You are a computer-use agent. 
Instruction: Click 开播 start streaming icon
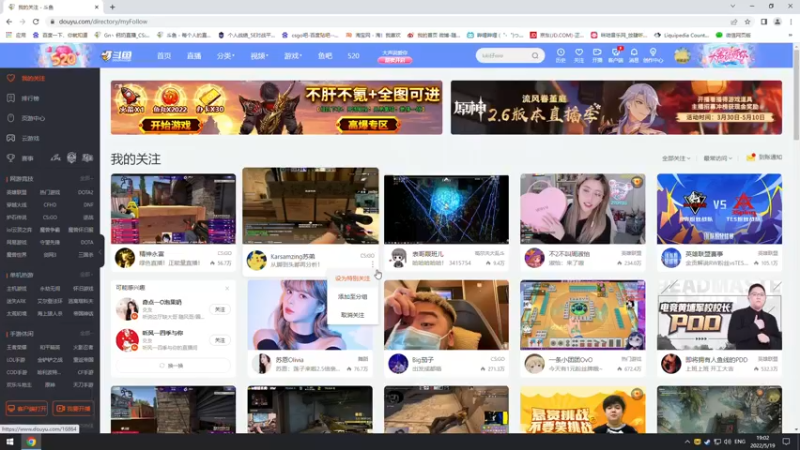[x=597, y=55]
